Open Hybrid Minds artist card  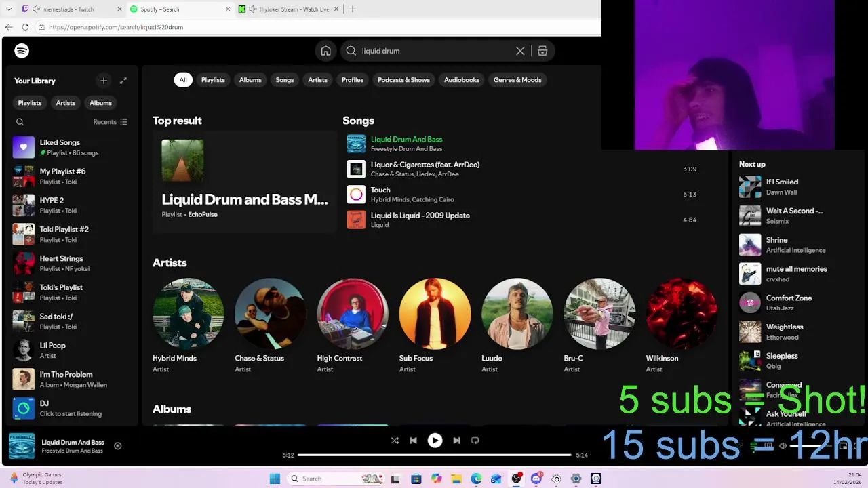tap(189, 326)
